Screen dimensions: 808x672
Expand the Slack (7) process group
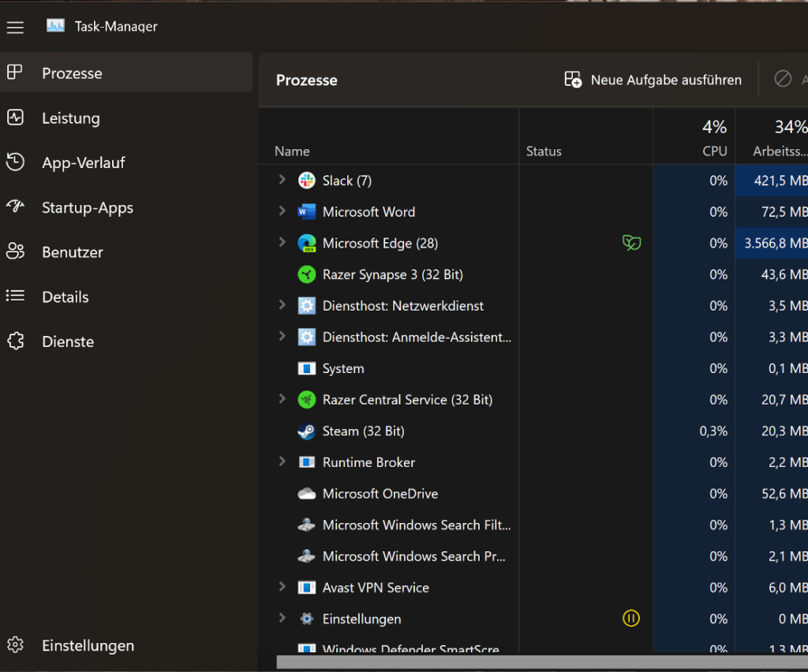click(x=282, y=180)
